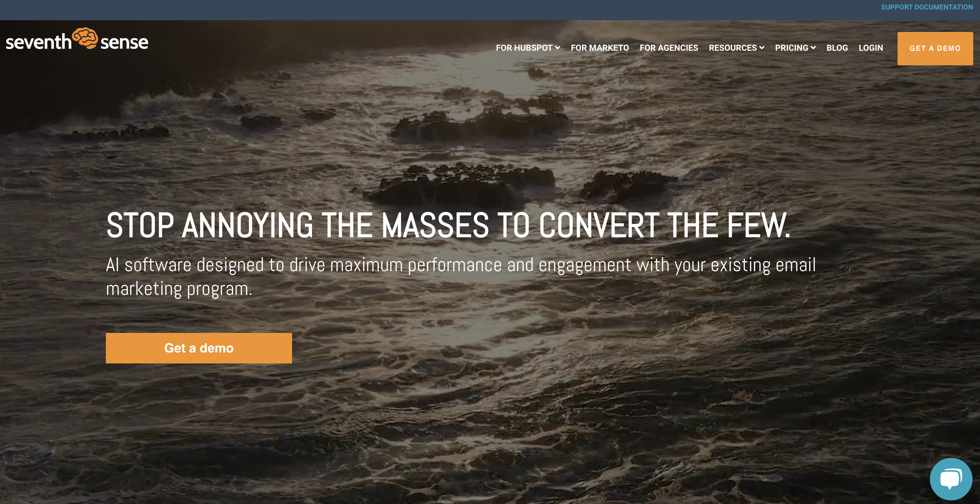Viewport: 980px width, 504px height.
Task: Select the For Agencies navigation tab
Action: point(669,48)
